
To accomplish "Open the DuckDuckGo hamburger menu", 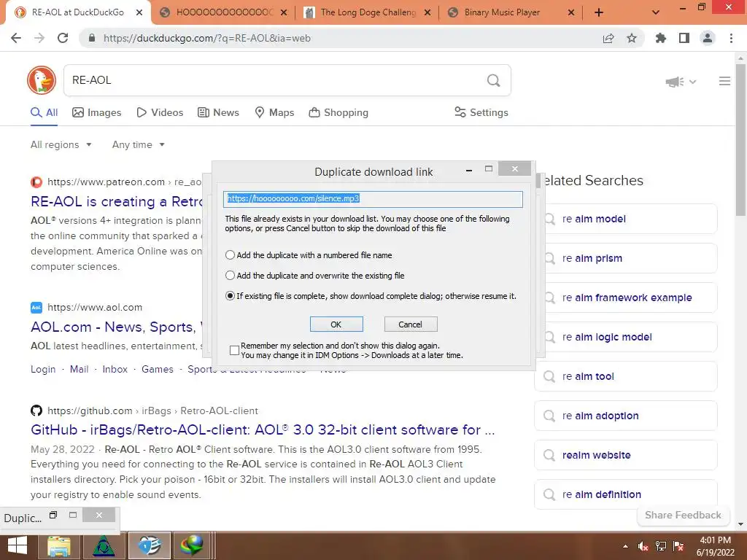I will (724, 82).
